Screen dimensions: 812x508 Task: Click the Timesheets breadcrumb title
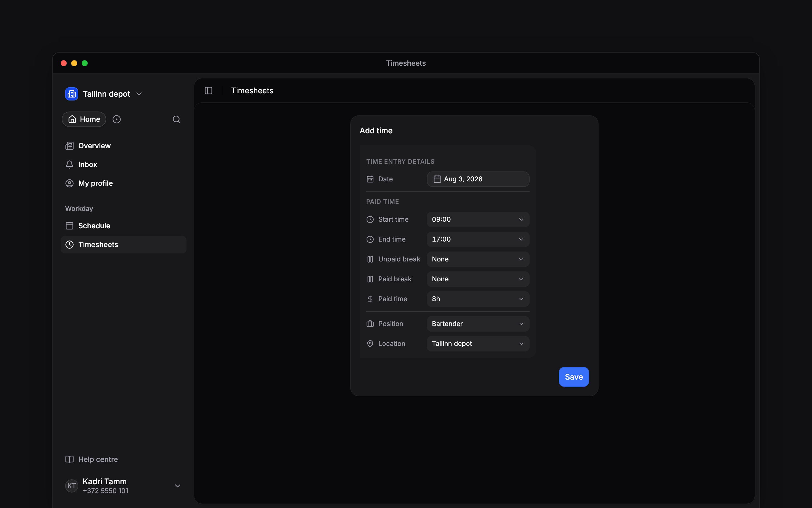click(x=252, y=91)
